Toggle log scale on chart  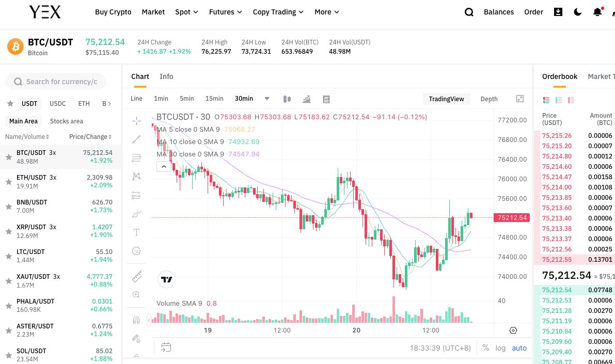click(x=500, y=348)
